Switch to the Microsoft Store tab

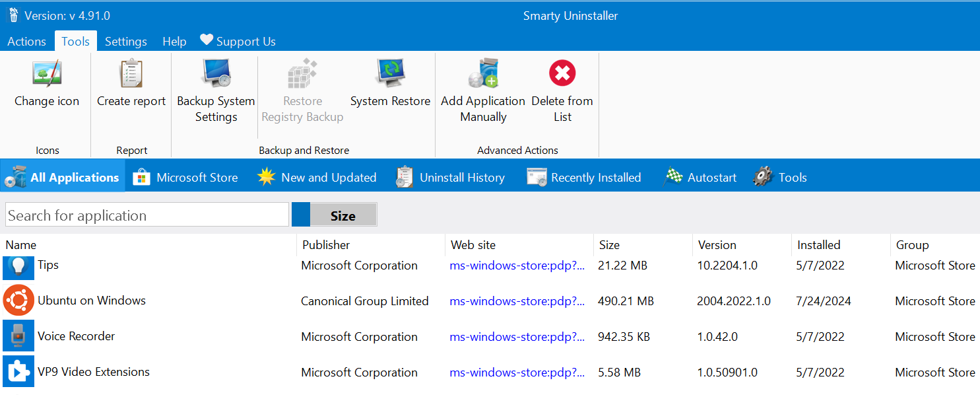(x=185, y=177)
